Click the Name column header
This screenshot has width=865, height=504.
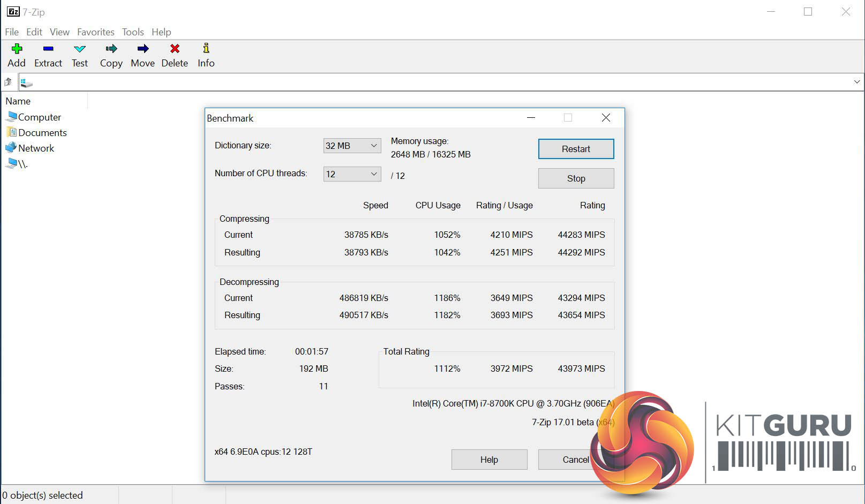(18, 101)
